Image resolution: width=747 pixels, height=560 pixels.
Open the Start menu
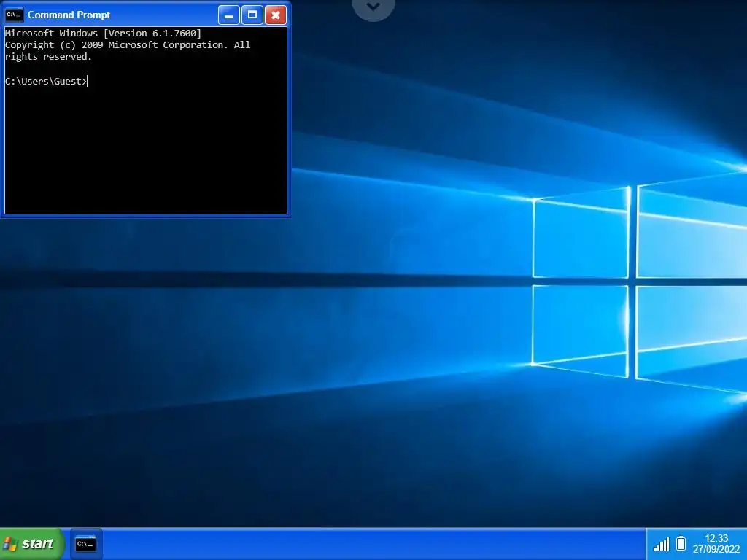pos(31,544)
